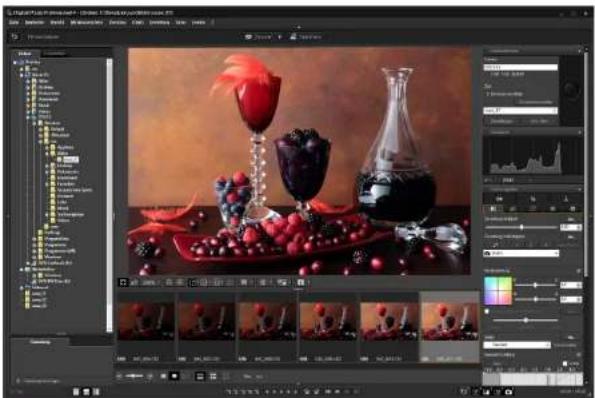Select the last tab icon of the tool palette tab row
This screenshot has width=595, height=398.
tap(573, 209)
